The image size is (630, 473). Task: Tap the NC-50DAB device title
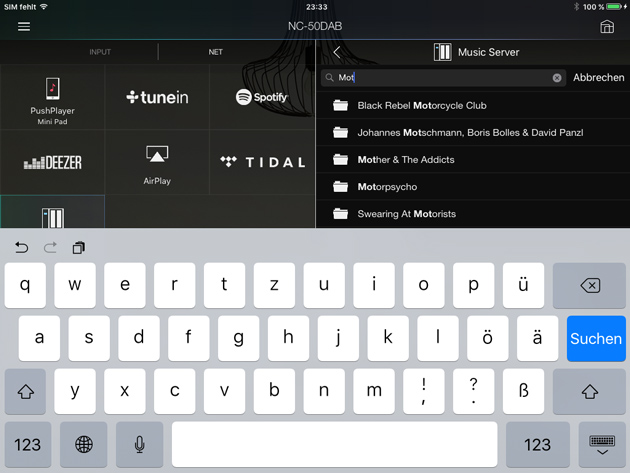pos(315,27)
